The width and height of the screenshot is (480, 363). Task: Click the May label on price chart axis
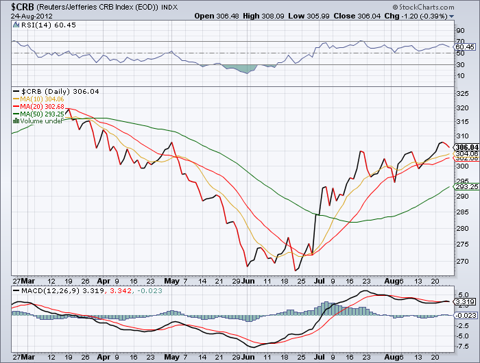(x=172, y=281)
